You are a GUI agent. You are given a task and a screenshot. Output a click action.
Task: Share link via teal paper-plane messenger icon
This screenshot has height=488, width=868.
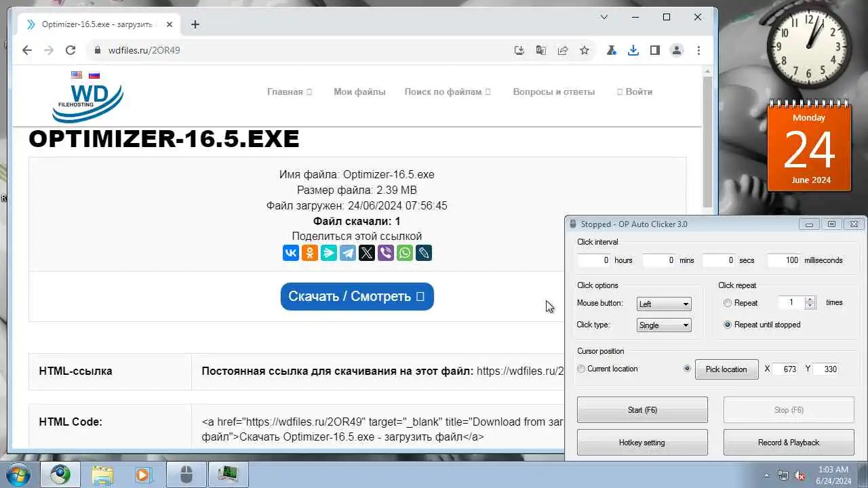(329, 253)
